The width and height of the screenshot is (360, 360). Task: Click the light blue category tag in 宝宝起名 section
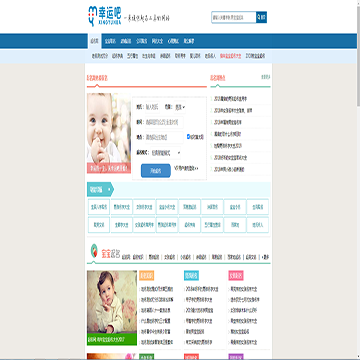tap(191, 275)
